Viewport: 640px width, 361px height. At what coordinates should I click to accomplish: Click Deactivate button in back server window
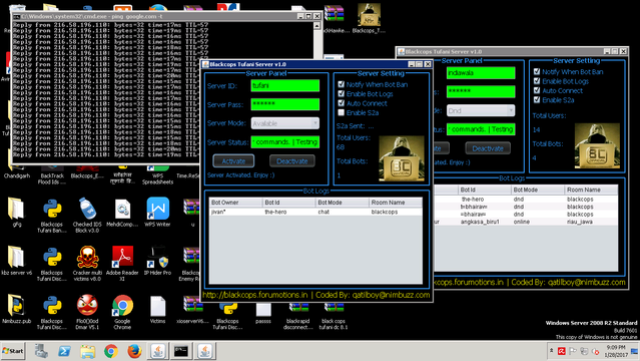(x=488, y=148)
